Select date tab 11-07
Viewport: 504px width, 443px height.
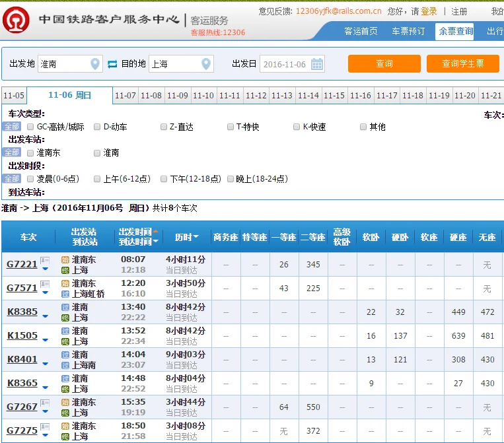(x=126, y=96)
